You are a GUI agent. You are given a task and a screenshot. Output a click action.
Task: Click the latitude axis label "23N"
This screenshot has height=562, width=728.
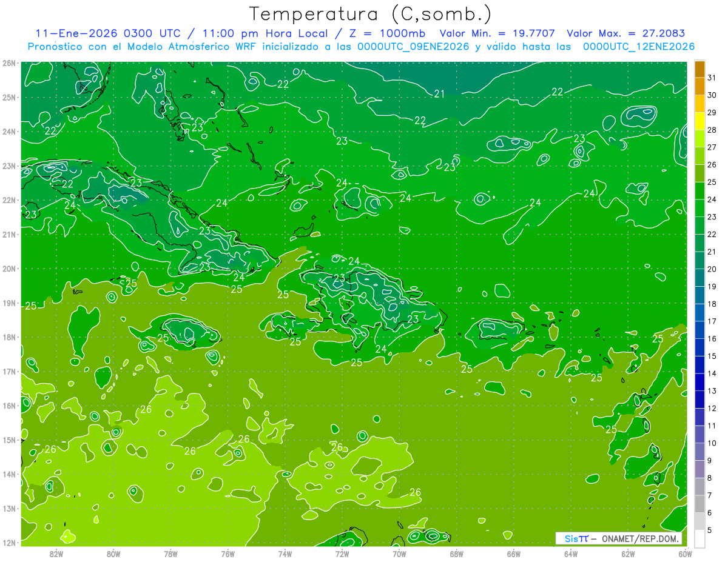pyautogui.click(x=8, y=166)
